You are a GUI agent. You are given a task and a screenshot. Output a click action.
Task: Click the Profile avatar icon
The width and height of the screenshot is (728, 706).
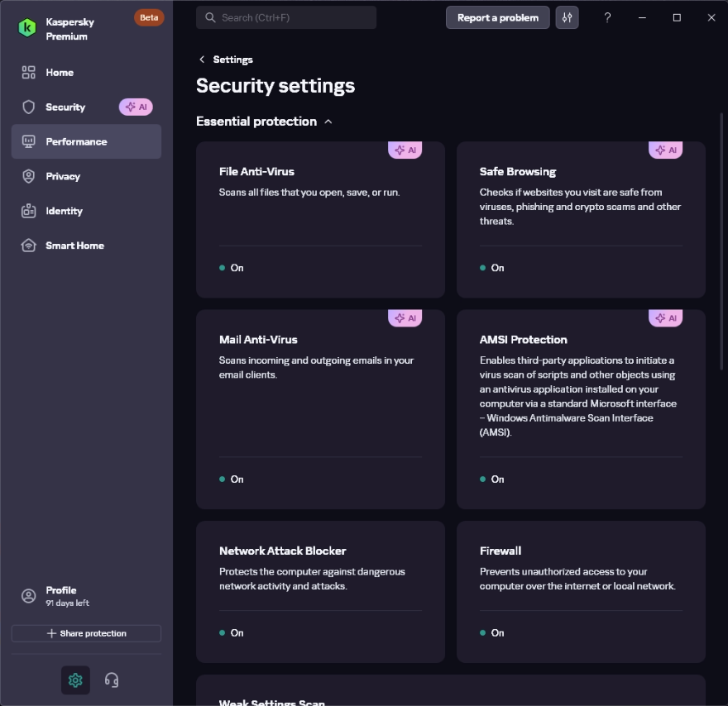coord(28,596)
